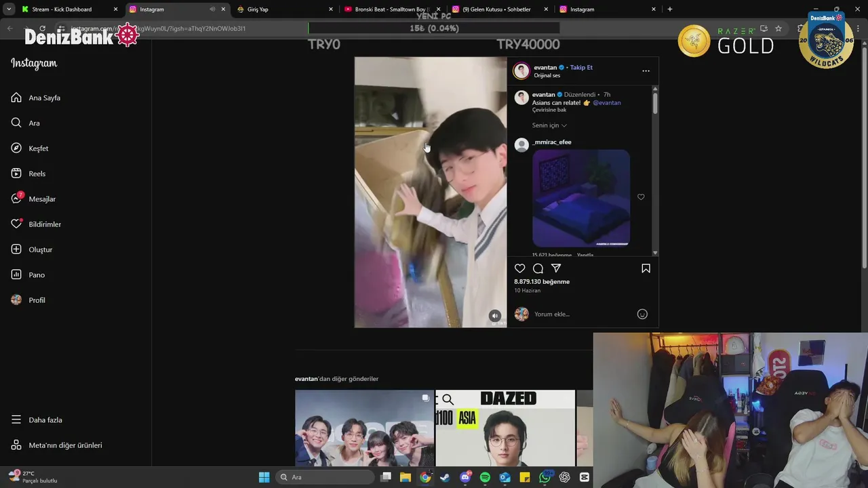This screenshot has height=488, width=868.
Task: Open the DAZED 100 ASIA post thumbnail
Action: pyautogui.click(x=505, y=428)
